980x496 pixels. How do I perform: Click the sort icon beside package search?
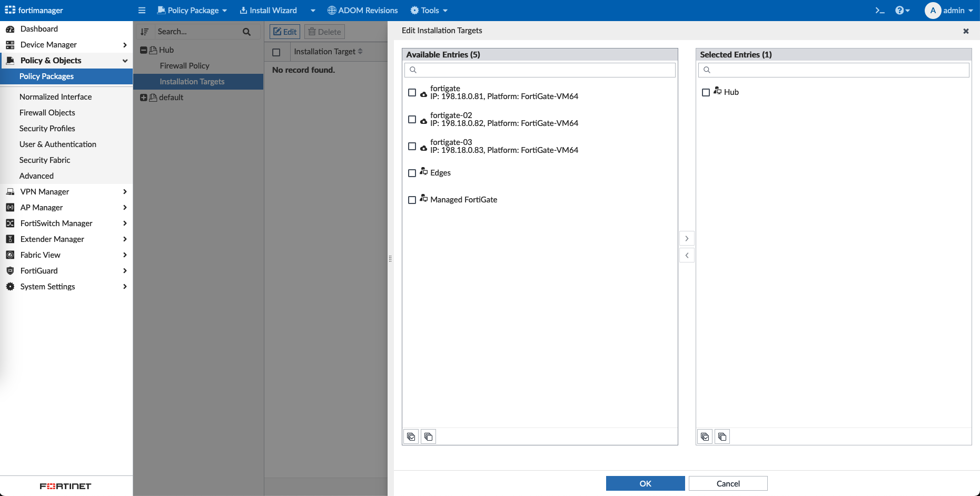click(x=145, y=32)
